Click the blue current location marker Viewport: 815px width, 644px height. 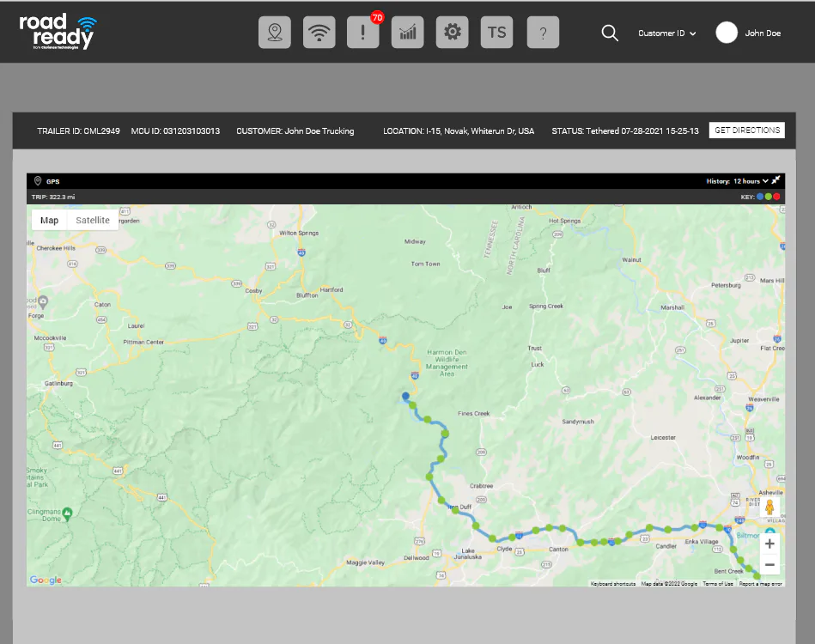point(405,396)
